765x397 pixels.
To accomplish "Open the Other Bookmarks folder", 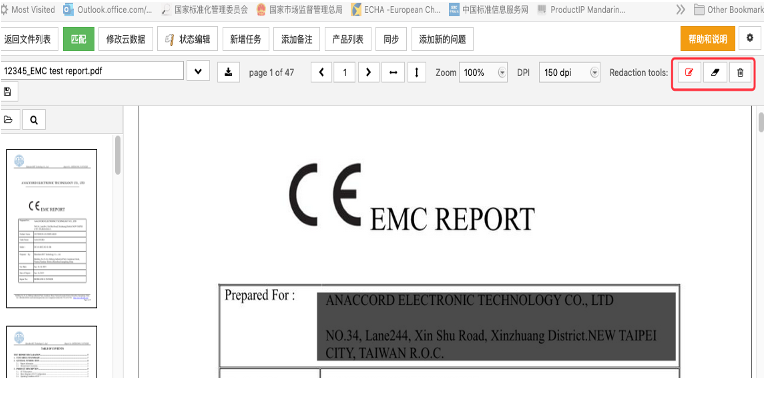I will [x=729, y=9].
